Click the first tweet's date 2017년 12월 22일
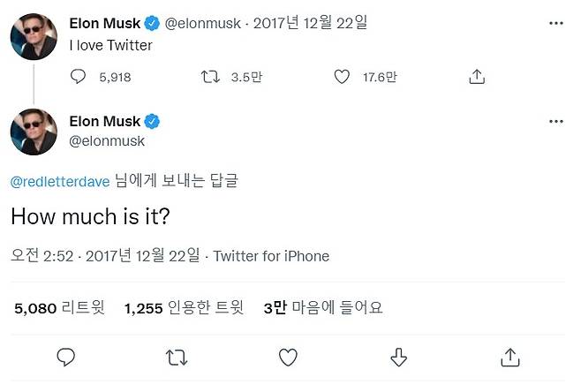581x392 pixels. point(310,24)
